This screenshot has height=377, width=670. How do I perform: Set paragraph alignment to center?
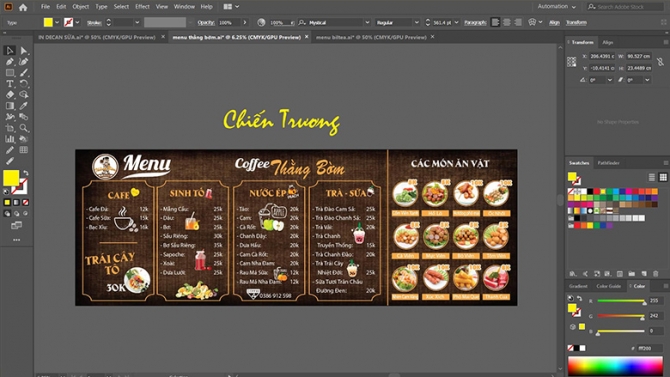(x=507, y=22)
